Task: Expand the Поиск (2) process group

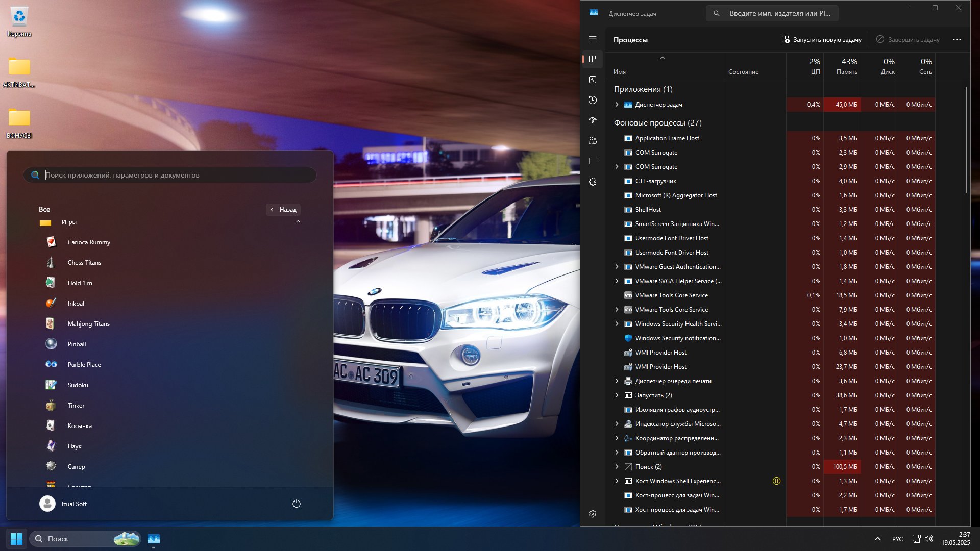Action: [x=617, y=467]
